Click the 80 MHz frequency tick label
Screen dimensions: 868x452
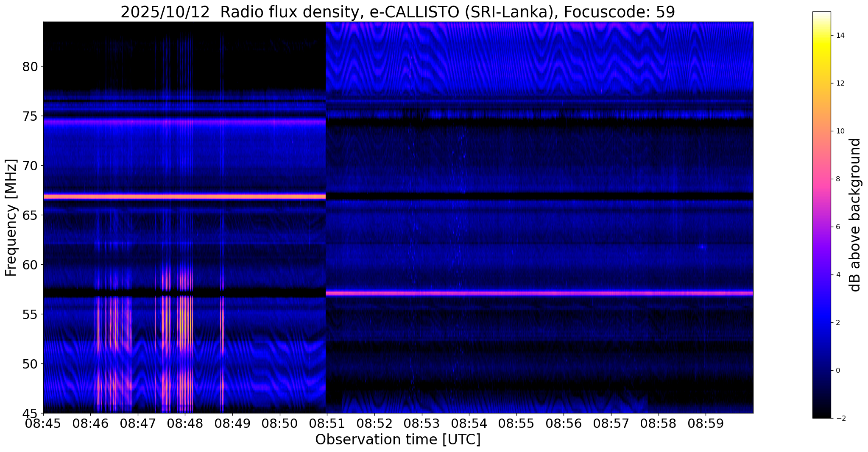pyautogui.click(x=31, y=67)
